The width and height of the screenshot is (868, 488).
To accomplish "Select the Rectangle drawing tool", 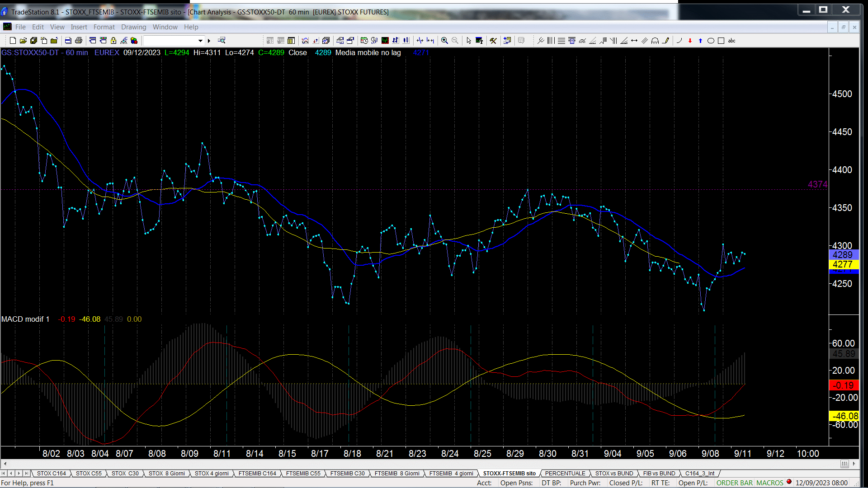I will (x=721, y=41).
